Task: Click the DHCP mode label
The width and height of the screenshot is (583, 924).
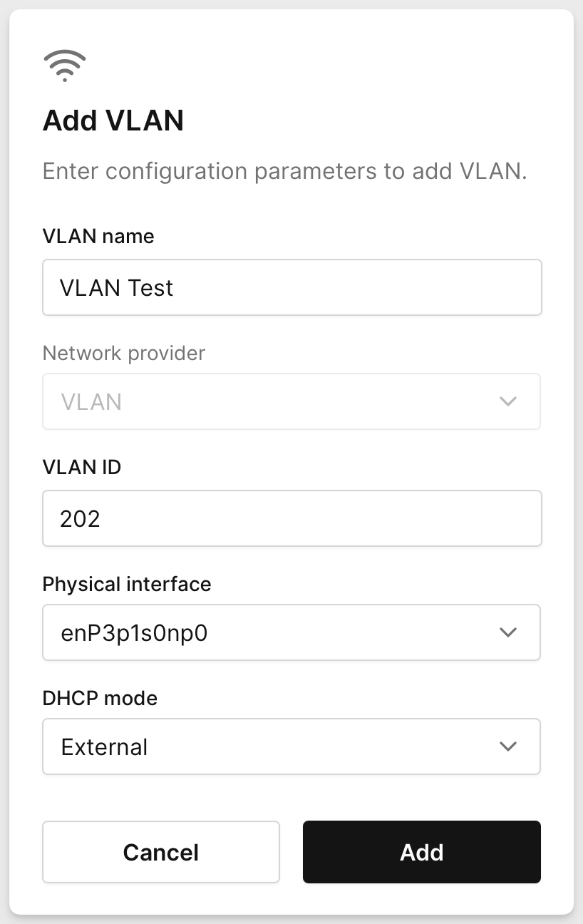Action: tap(100, 698)
